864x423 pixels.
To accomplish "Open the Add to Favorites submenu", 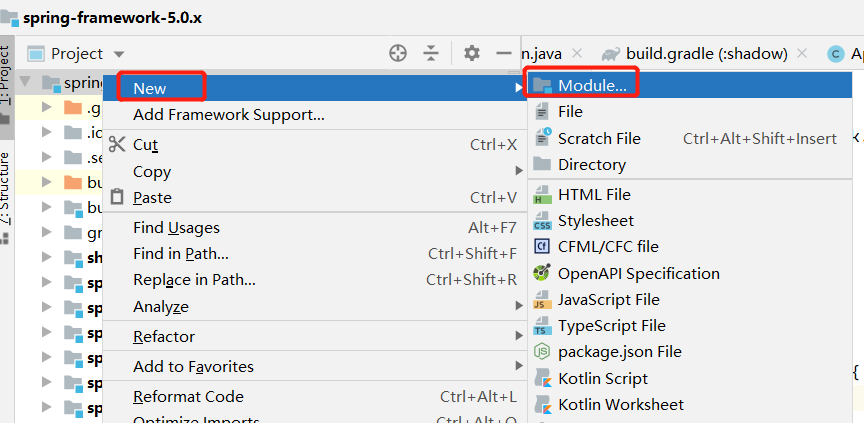I will click(x=314, y=366).
